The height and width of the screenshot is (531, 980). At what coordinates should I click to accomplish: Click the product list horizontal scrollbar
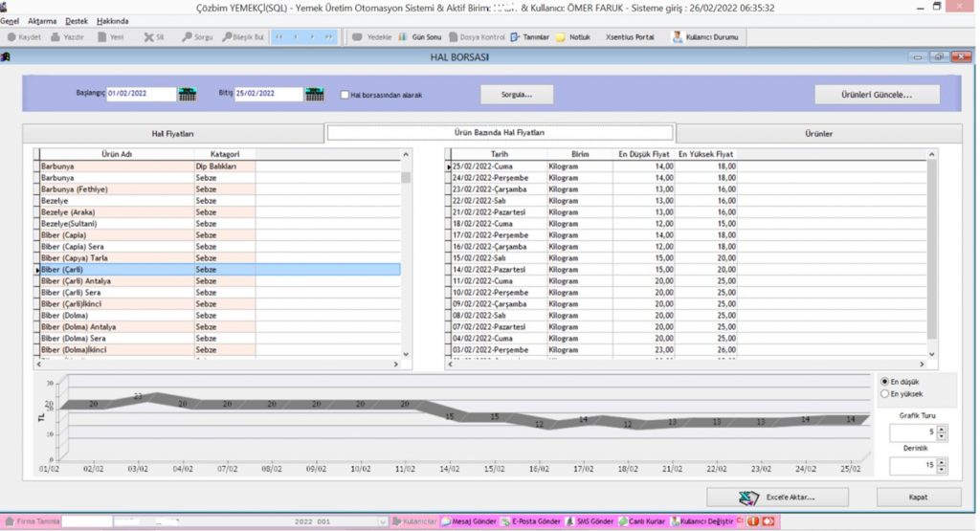tap(215, 365)
